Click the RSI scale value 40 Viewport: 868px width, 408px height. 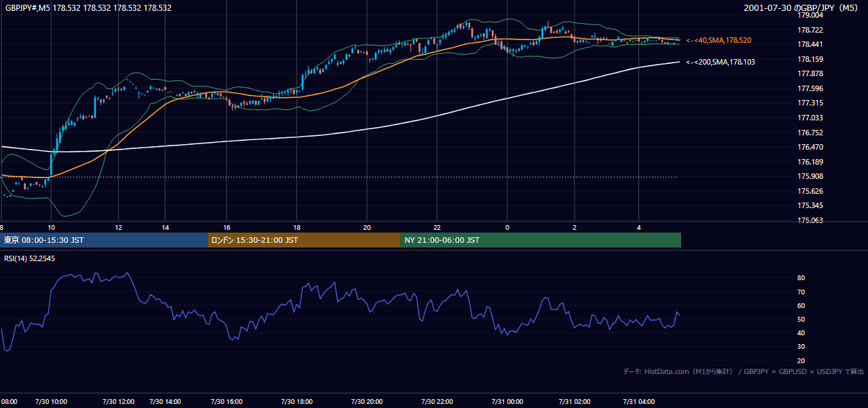click(801, 333)
